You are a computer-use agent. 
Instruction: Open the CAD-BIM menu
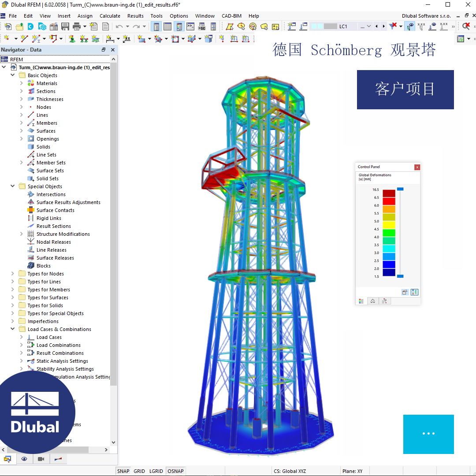pos(232,16)
